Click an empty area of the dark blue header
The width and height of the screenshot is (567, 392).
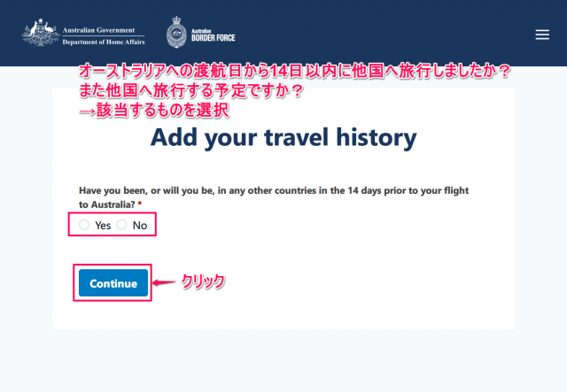click(x=380, y=33)
